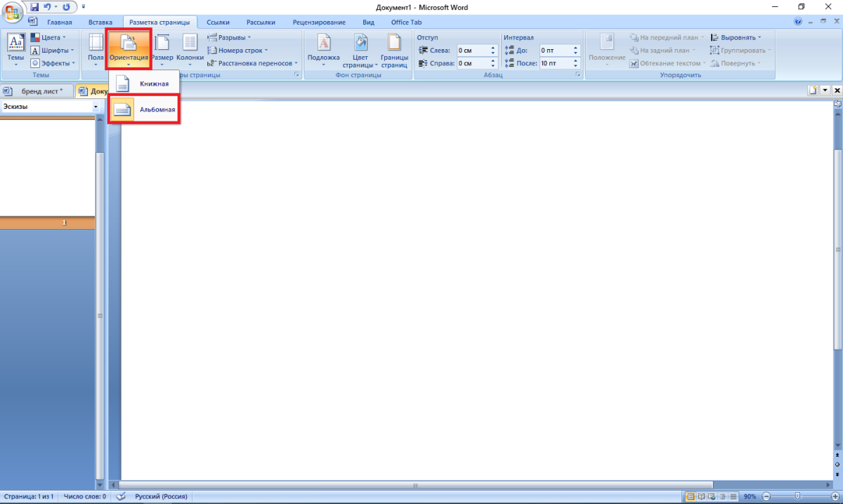Click the new document tab icon in tab bar

point(813,90)
